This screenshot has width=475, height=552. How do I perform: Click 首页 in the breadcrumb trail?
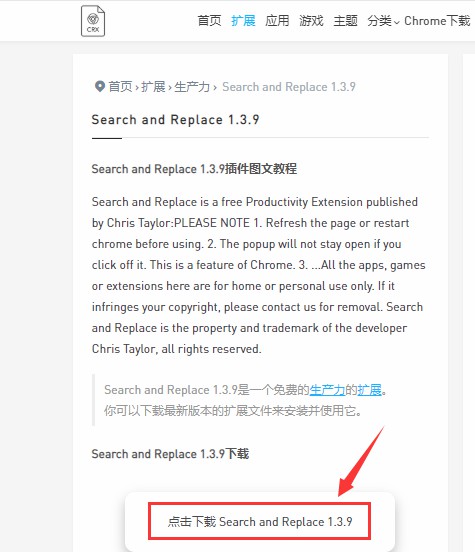pyautogui.click(x=120, y=87)
